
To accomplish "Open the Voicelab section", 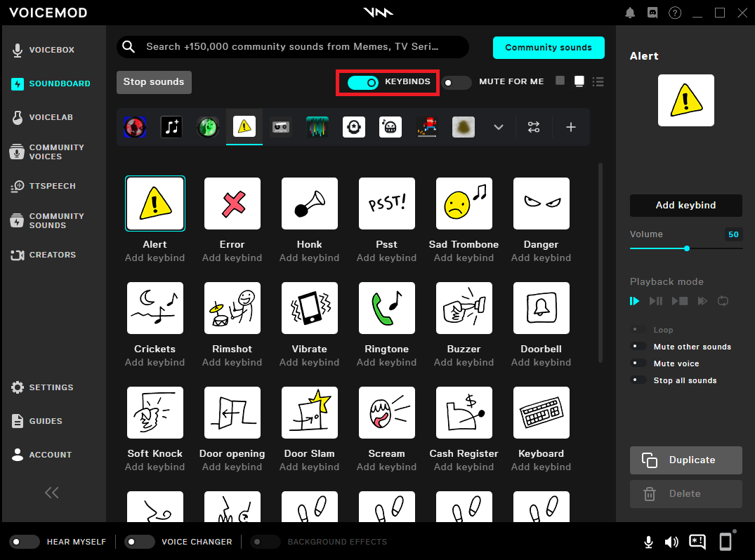I will [x=51, y=117].
